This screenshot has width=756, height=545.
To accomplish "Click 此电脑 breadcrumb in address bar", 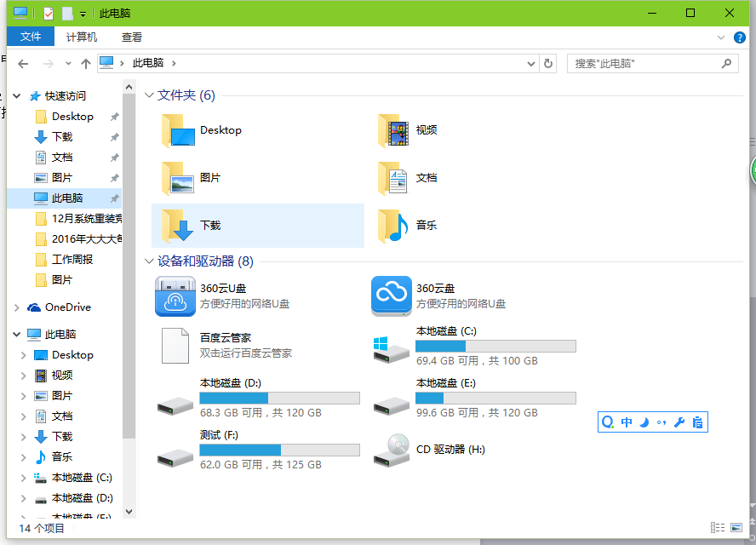I will point(148,63).
